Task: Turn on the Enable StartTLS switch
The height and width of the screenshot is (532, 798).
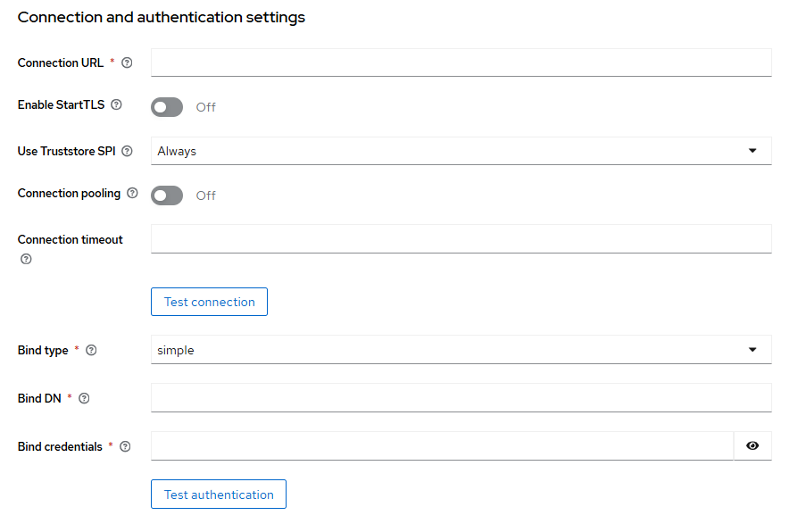Action: [x=167, y=107]
